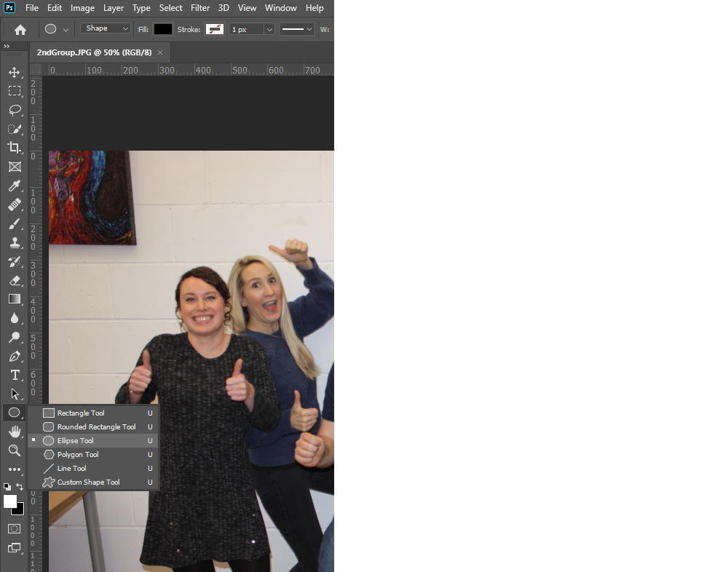This screenshot has height=572, width=728.
Task: Choose Rectangle Tool from the flyout
Action: click(93, 413)
